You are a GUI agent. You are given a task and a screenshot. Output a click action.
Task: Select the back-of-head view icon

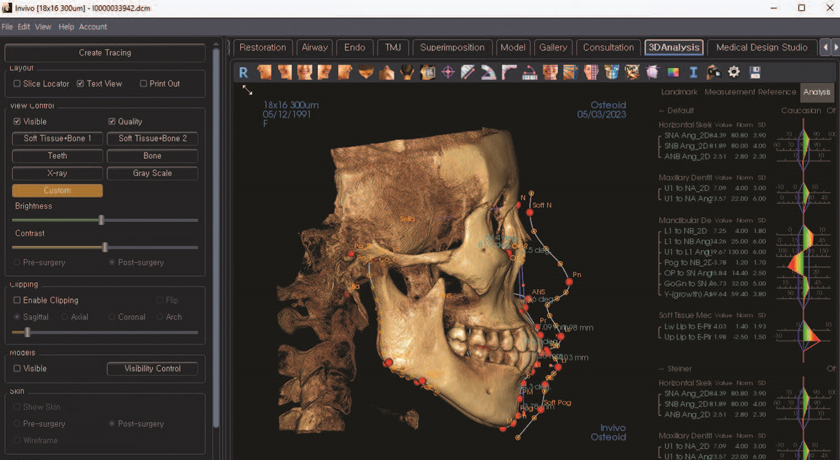click(407, 72)
